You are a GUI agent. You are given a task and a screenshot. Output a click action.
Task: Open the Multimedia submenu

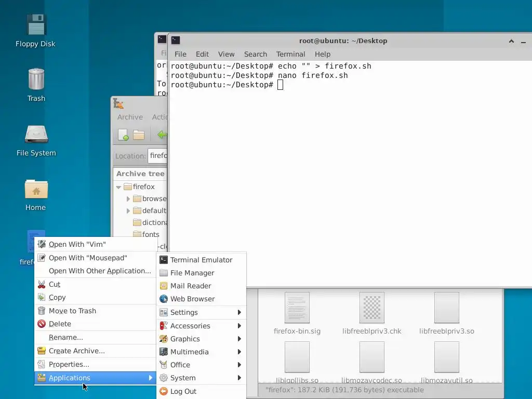pyautogui.click(x=201, y=352)
